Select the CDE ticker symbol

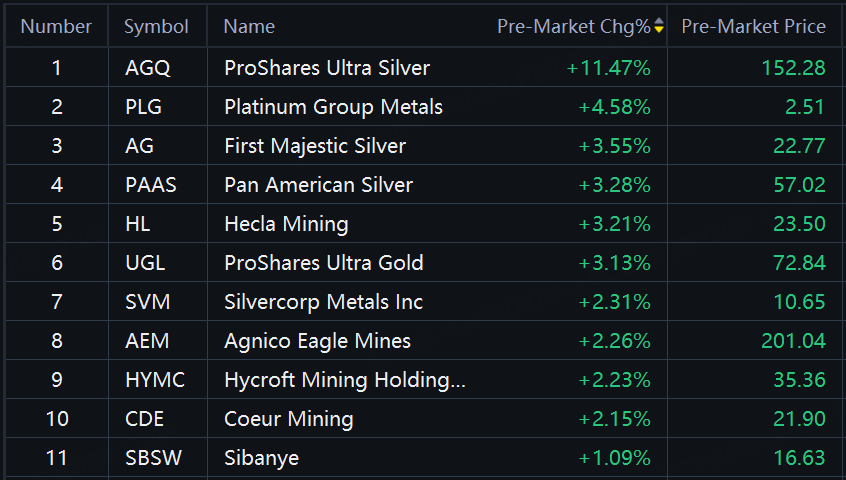(x=146, y=419)
